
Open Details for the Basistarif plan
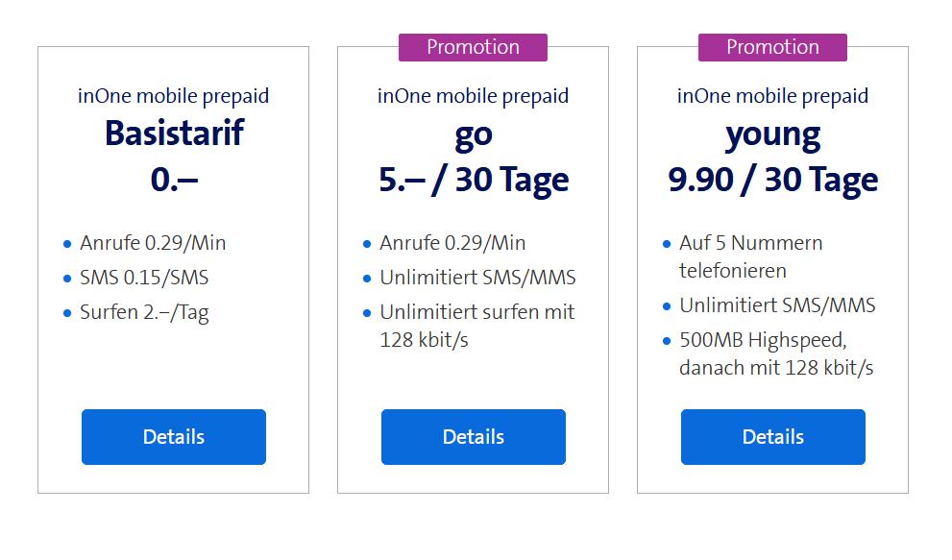174,437
